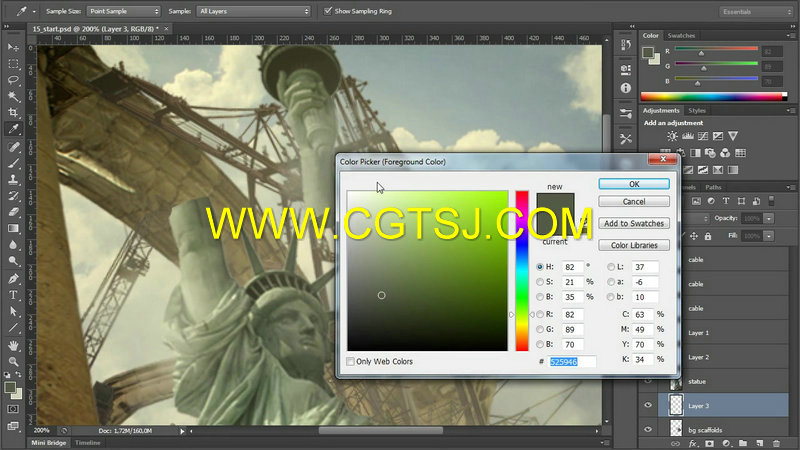Open the Sample All Layers dropdown
This screenshot has width=800, height=450.
[254, 11]
